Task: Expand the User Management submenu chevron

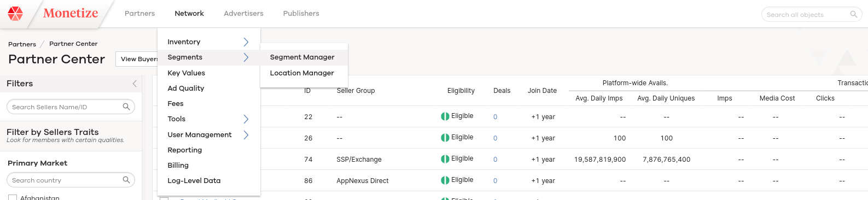Action: tap(246, 135)
